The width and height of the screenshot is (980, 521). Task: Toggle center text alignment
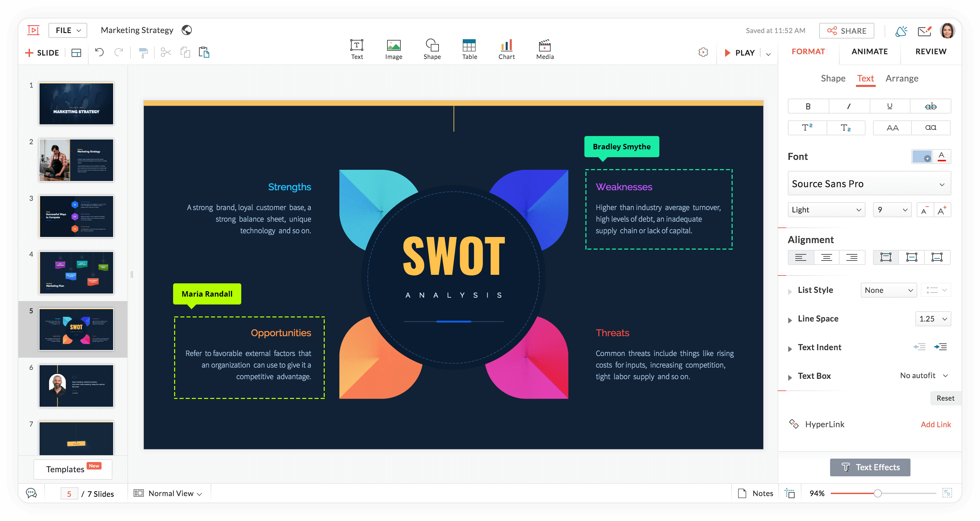[x=826, y=258]
